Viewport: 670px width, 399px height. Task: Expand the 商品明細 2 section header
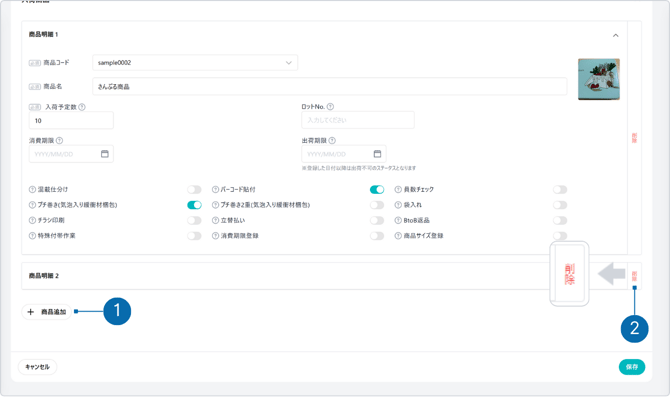(324, 276)
